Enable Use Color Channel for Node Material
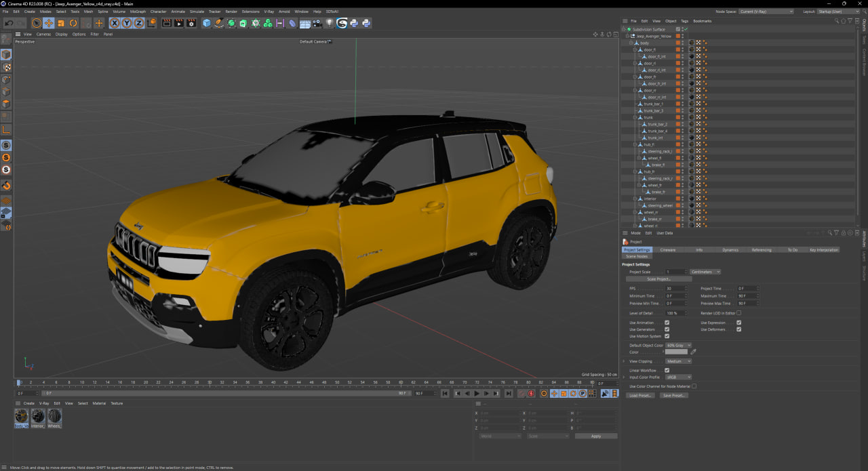868x471 pixels. tap(694, 386)
